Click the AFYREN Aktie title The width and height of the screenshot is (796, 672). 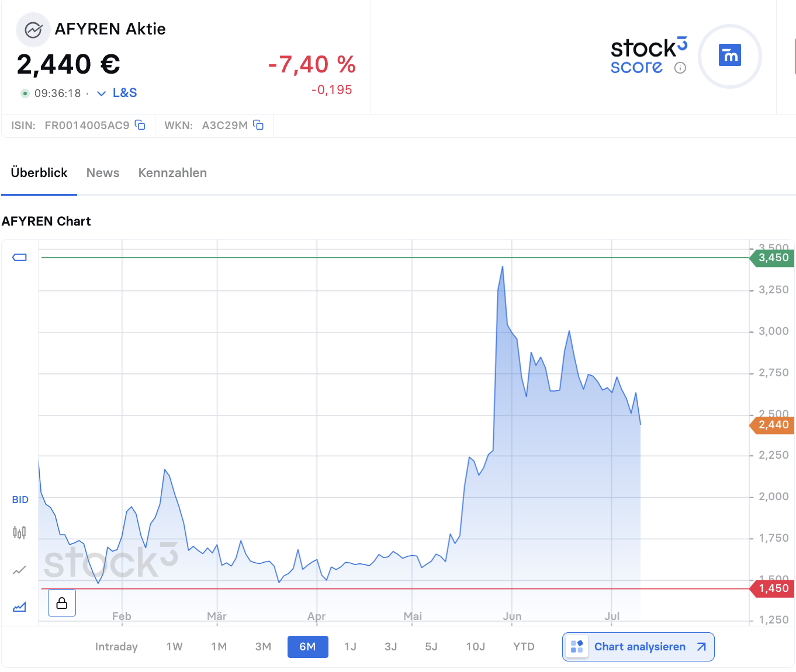click(110, 29)
